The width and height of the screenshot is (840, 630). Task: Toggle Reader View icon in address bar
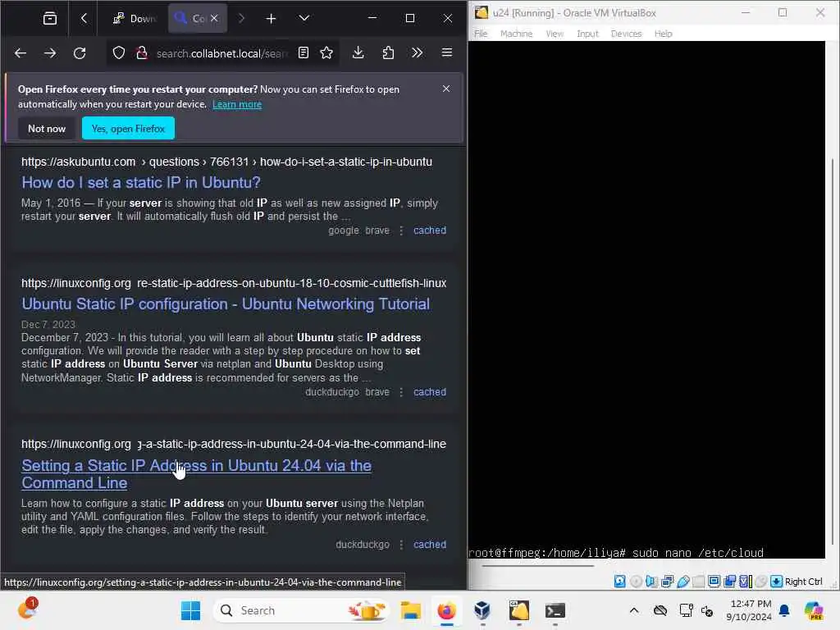[304, 52]
